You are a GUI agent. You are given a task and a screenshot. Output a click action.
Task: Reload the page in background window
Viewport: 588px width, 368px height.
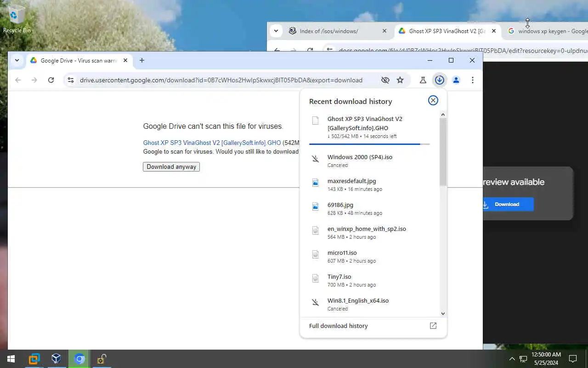[310, 50]
